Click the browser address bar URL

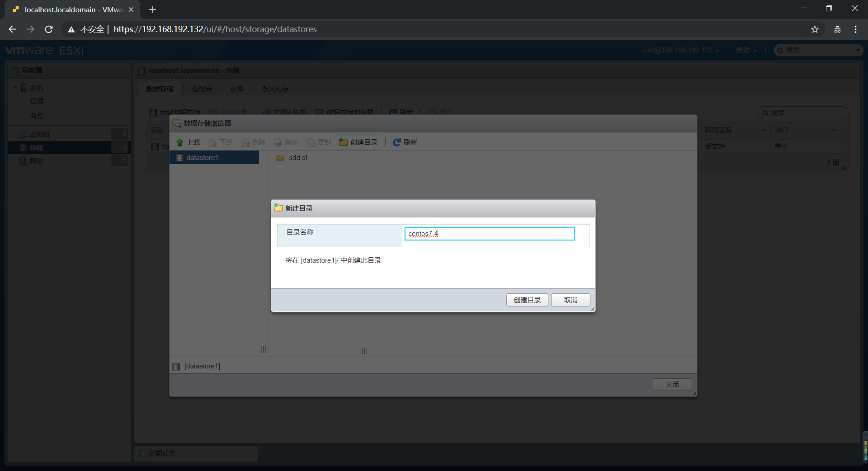click(215, 29)
